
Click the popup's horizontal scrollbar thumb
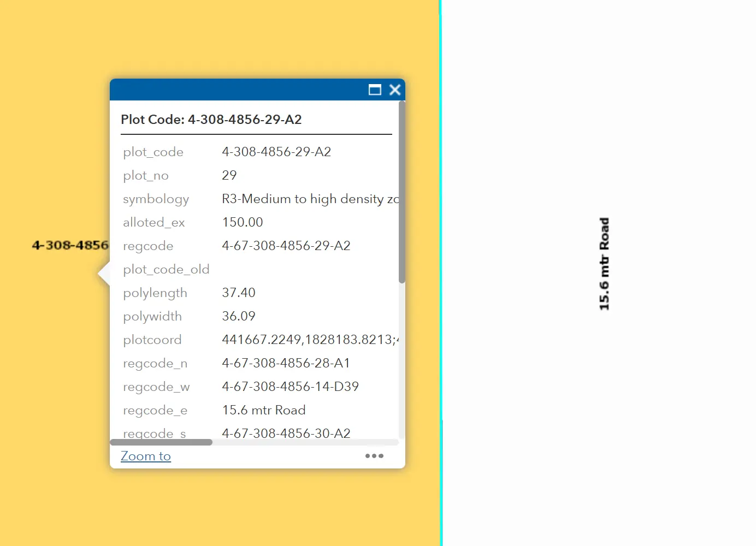(x=161, y=442)
